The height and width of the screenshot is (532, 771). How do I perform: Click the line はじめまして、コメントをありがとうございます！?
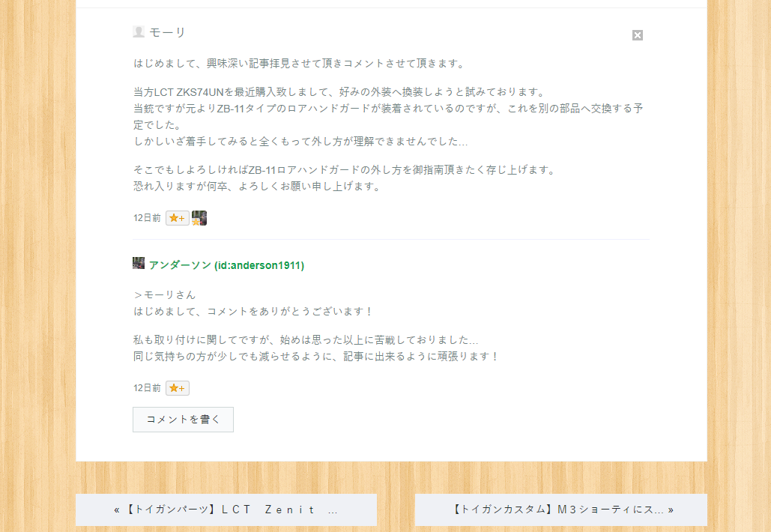253,312
